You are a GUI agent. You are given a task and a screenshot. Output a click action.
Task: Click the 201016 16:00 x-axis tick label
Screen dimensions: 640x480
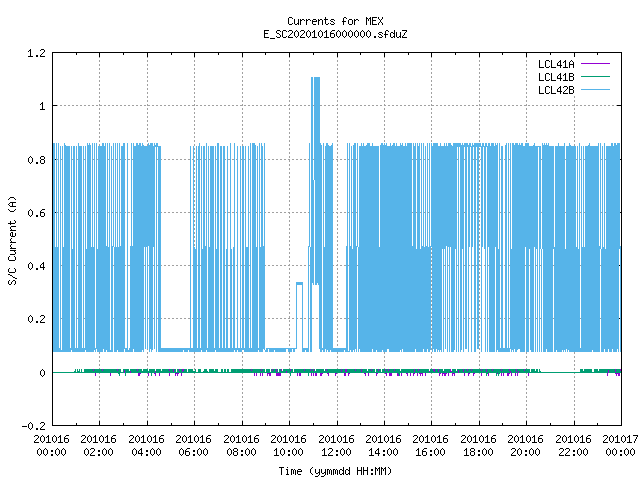click(x=431, y=446)
